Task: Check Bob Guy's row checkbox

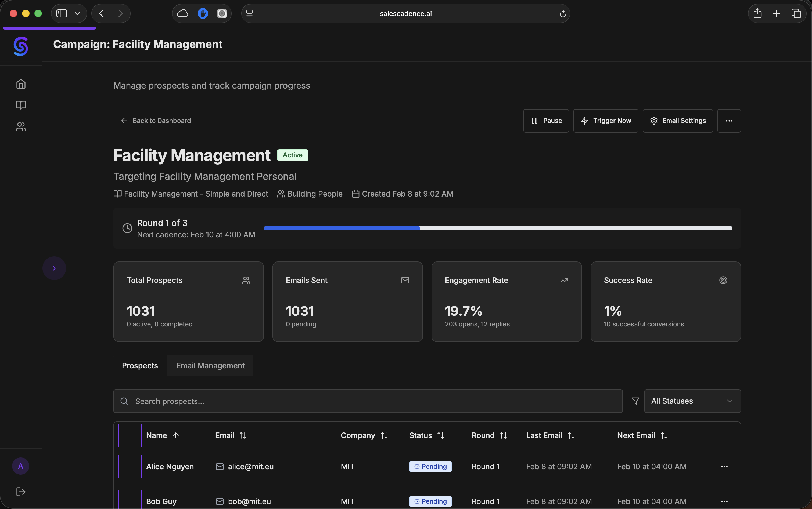Action: tap(130, 501)
